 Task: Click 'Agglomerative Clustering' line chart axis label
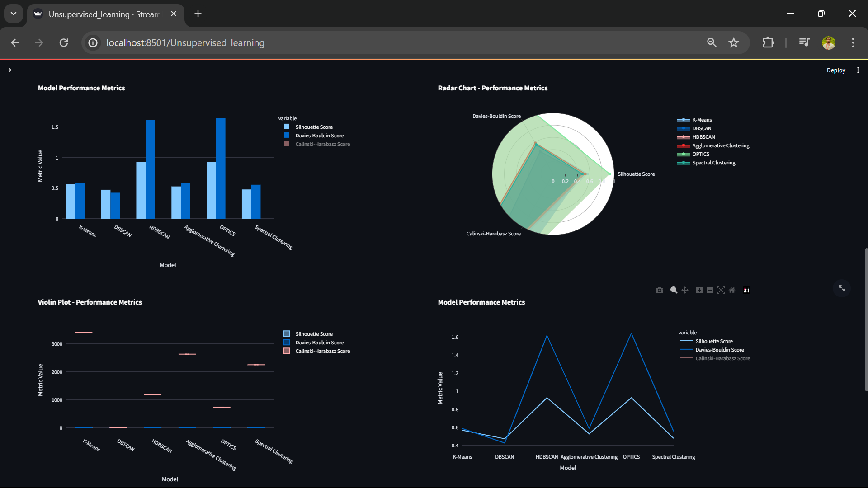pos(589,457)
